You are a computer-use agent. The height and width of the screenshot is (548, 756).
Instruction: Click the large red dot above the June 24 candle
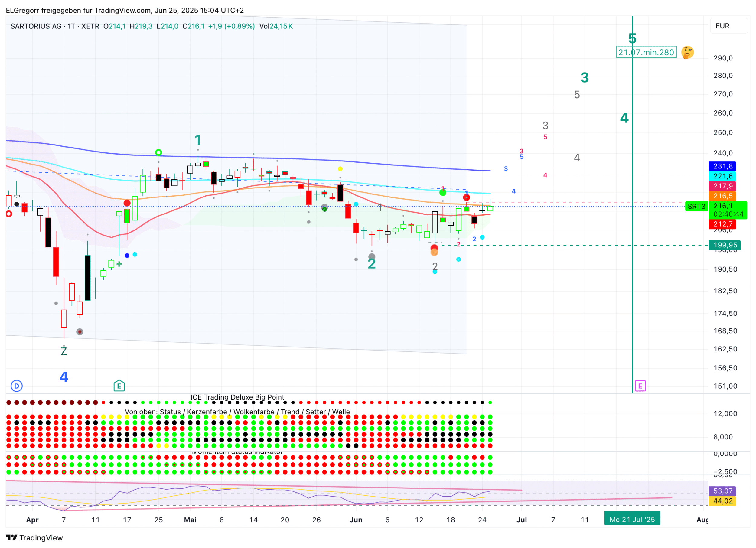tap(466, 198)
